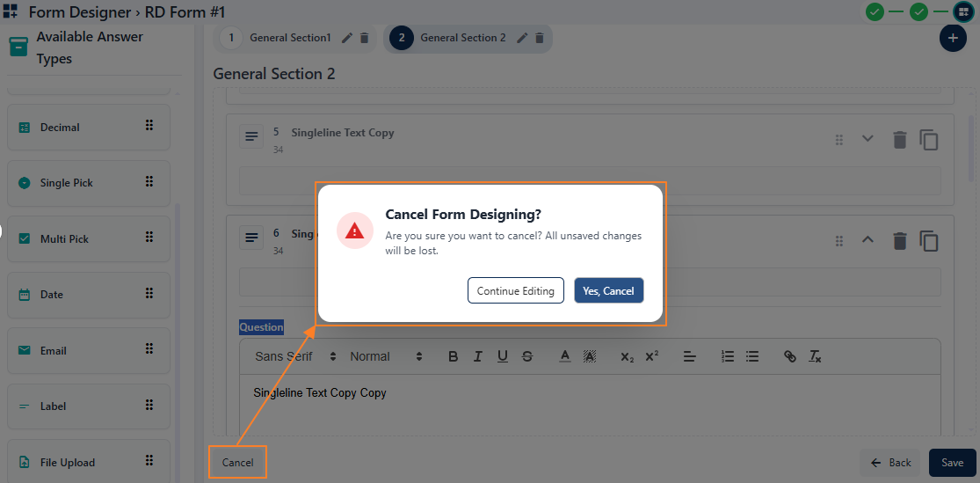Click the current third progress step
The image size is (980, 483).
point(963,11)
